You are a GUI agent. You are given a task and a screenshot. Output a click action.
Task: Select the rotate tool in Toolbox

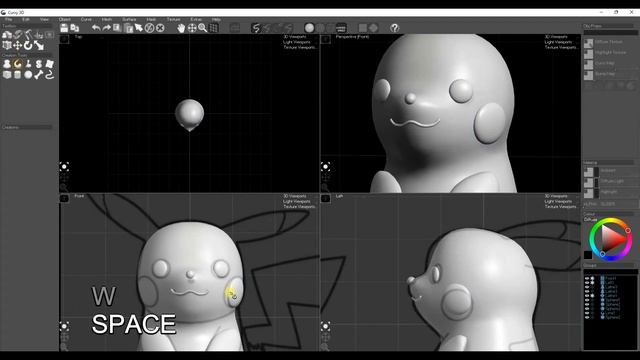pyautogui.click(x=28, y=45)
